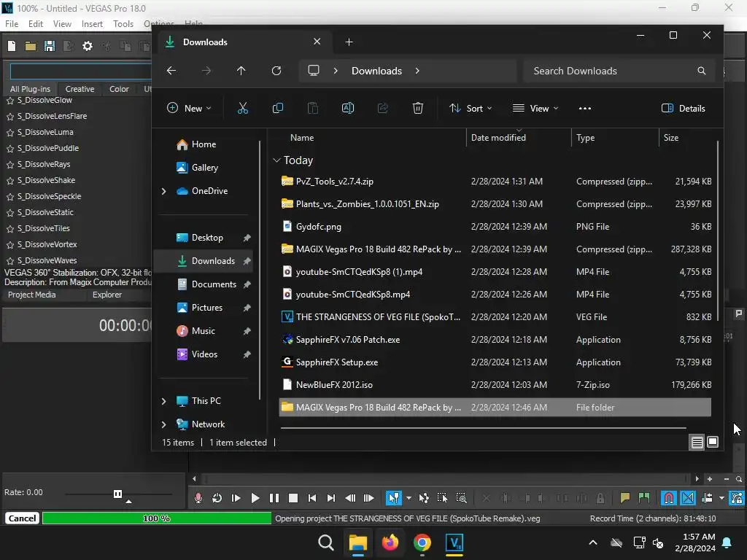
Task: Expand the OneDrive tree node
Action: pyautogui.click(x=164, y=191)
